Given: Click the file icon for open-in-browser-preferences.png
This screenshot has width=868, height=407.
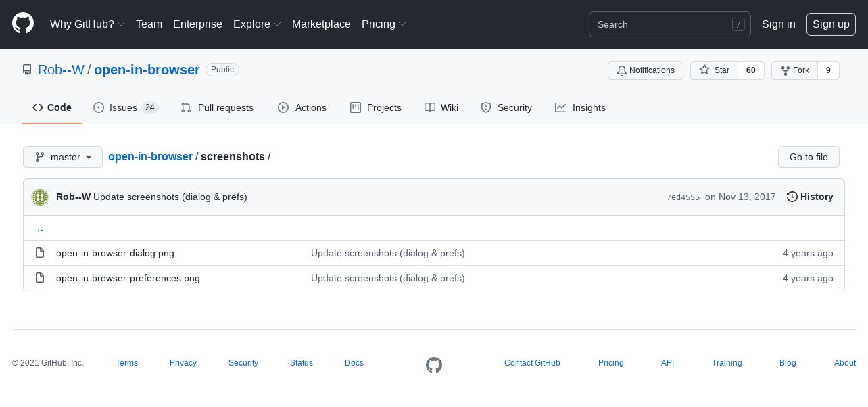Looking at the screenshot, I should pos(40,278).
